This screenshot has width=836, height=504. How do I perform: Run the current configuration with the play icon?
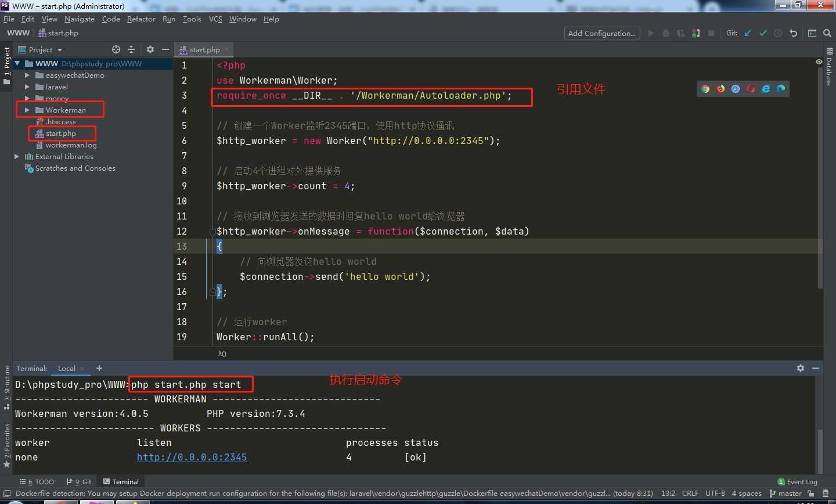pos(651,33)
